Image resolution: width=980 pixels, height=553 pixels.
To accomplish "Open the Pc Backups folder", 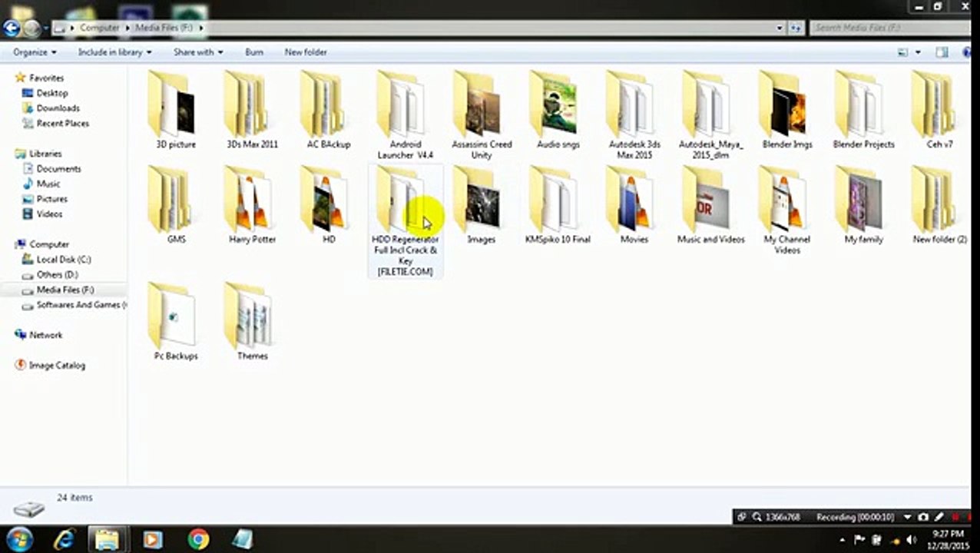I will coord(176,321).
